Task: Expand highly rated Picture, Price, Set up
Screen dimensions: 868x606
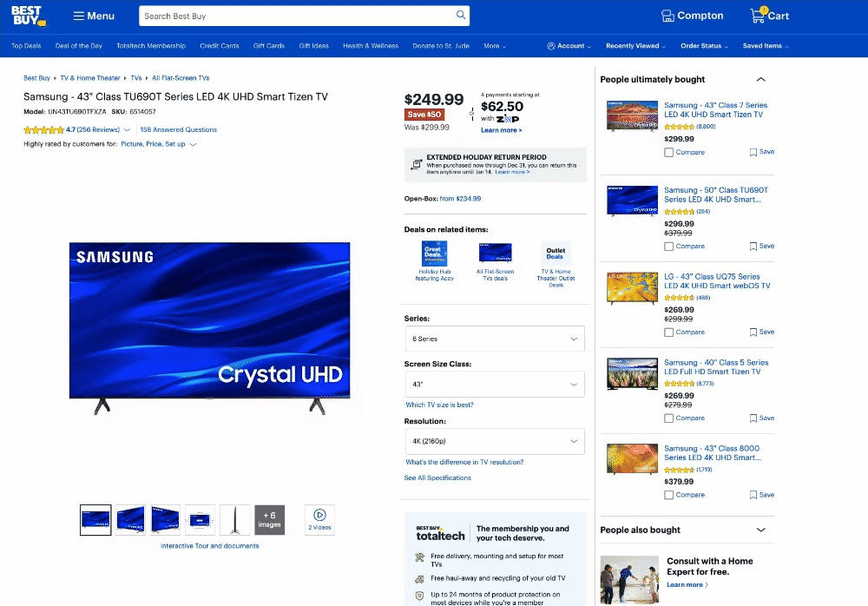Action: pos(158,144)
